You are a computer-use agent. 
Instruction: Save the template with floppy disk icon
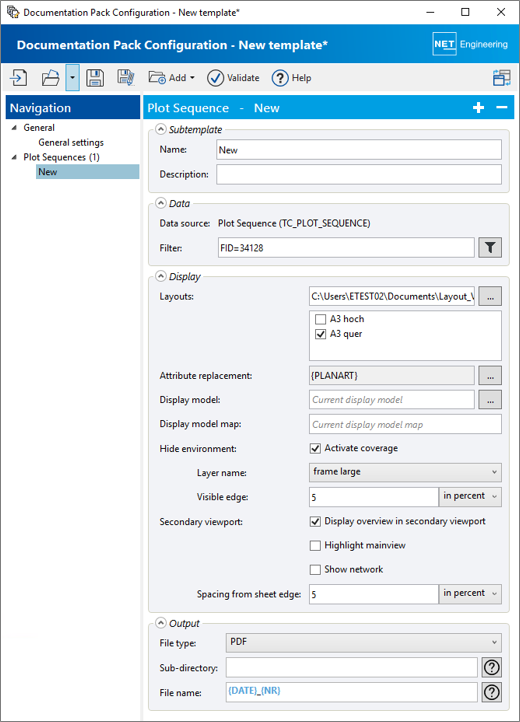[95, 78]
